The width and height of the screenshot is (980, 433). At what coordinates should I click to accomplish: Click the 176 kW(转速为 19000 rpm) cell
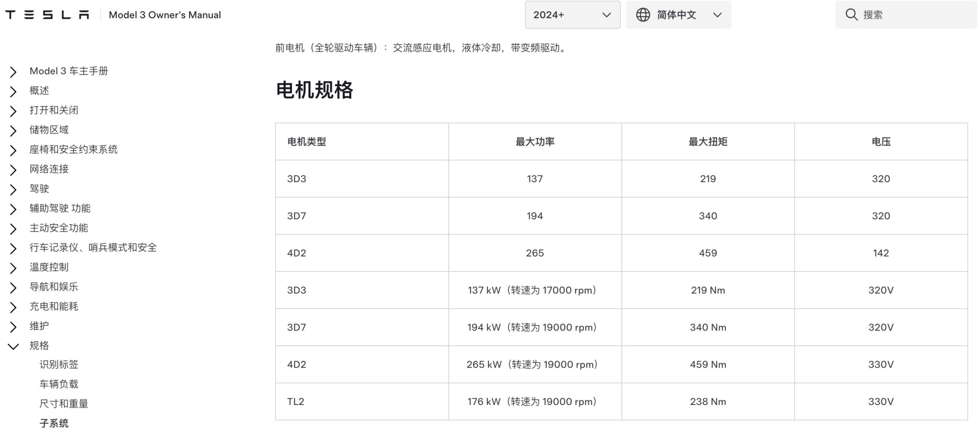click(x=534, y=402)
